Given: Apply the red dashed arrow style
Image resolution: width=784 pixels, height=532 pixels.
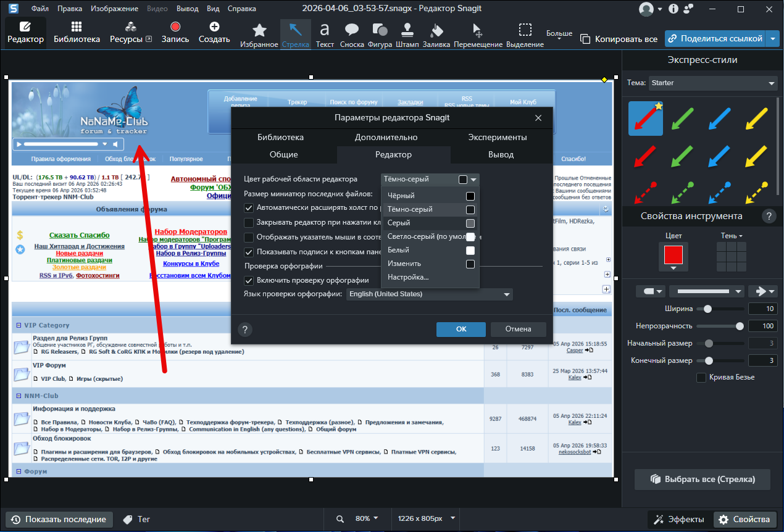Looking at the screenshot, I should point(646,193).
